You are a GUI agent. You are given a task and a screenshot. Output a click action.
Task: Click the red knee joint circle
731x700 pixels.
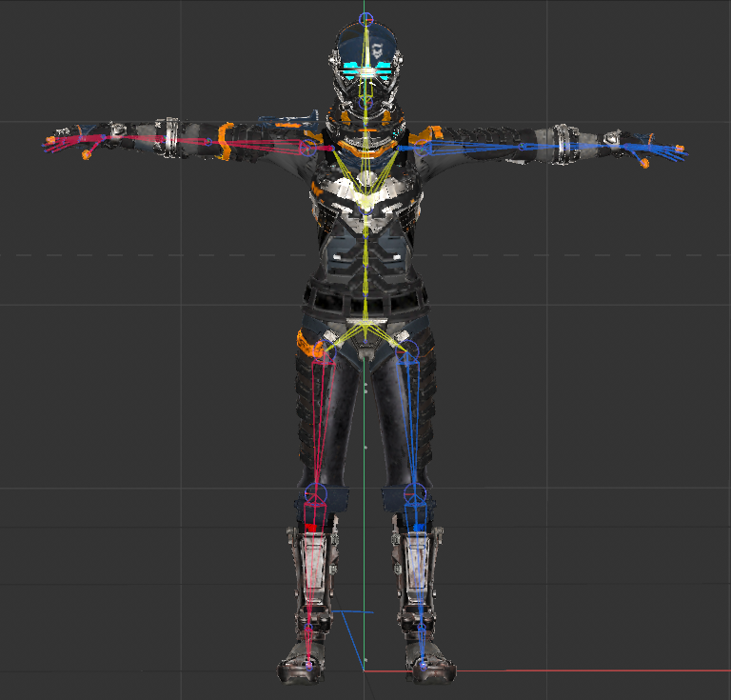[316, 493]
